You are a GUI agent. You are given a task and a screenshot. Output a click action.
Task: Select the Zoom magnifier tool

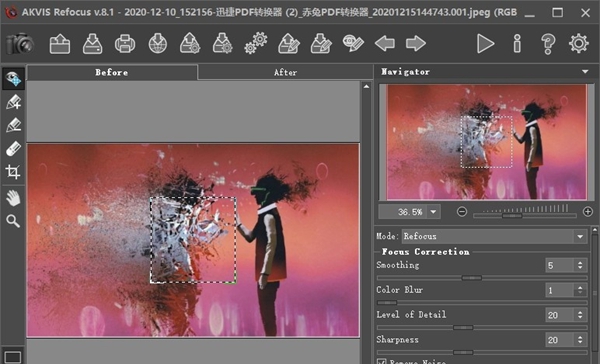coord(13,221)
